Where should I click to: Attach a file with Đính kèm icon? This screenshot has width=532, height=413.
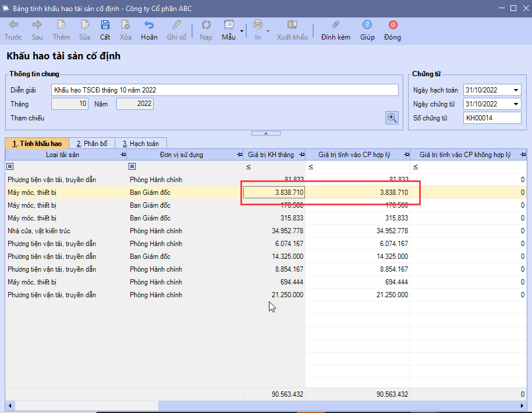[335, 25]
